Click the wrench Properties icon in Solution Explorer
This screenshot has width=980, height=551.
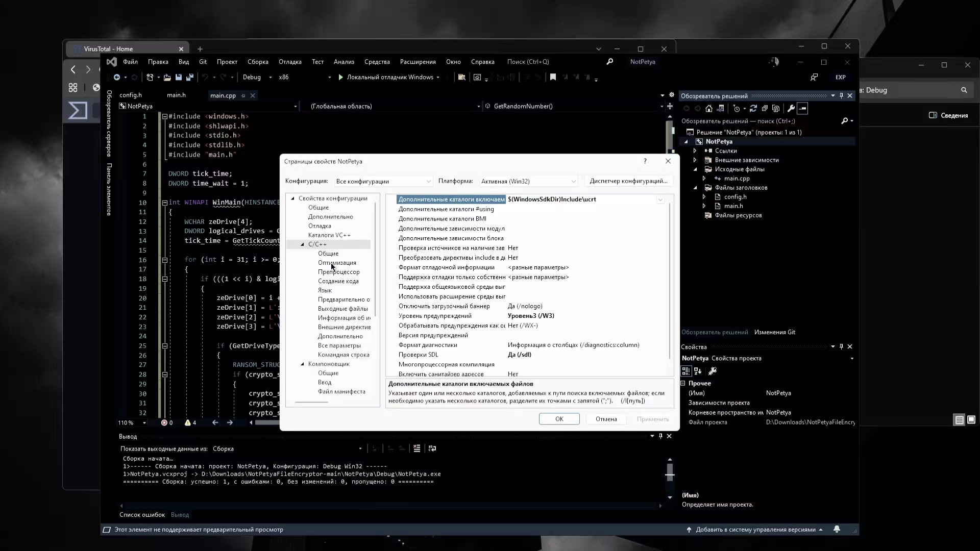791,109
